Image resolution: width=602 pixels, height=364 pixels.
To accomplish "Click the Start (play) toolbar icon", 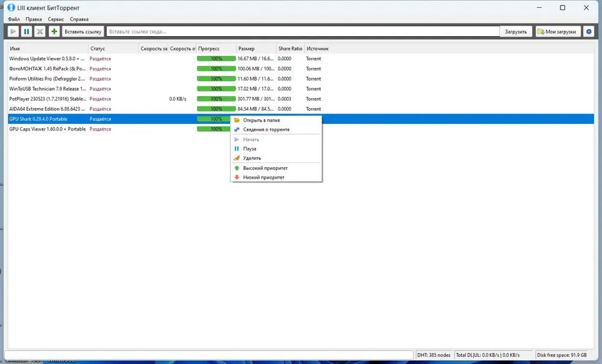I will (13, 31).
